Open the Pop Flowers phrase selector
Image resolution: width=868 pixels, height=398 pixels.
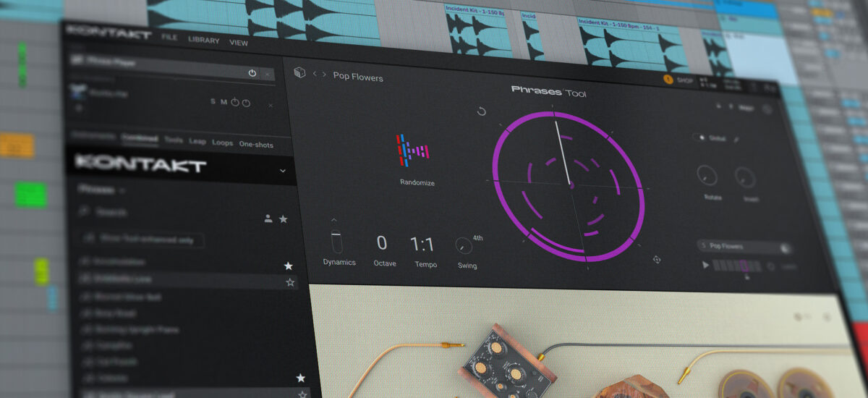[x=745, y=247]
